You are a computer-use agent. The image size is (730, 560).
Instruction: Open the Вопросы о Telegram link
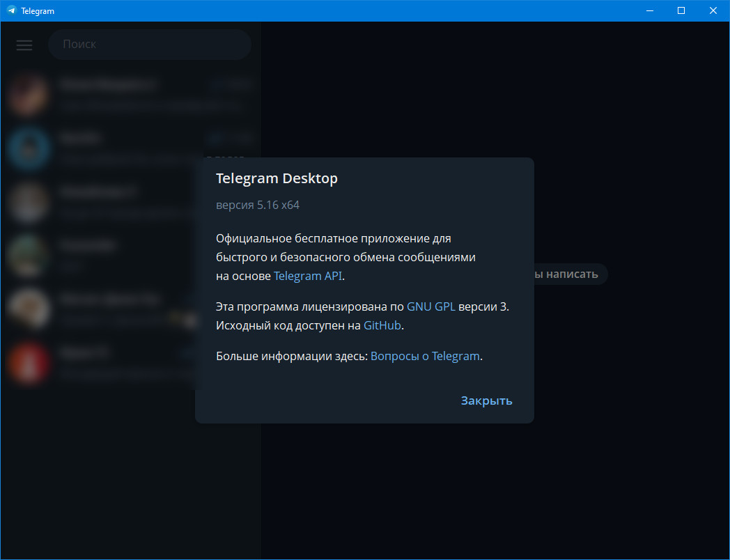pos(425,356)
